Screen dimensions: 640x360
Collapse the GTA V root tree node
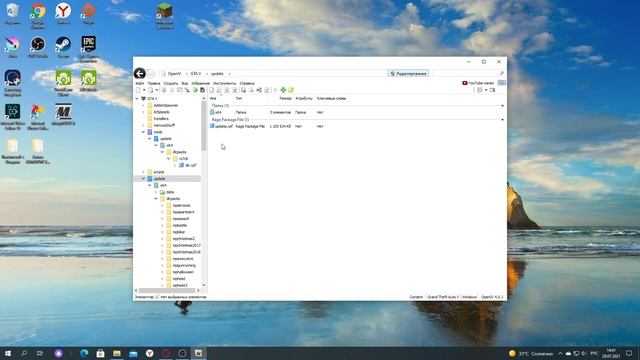(137, 98)
